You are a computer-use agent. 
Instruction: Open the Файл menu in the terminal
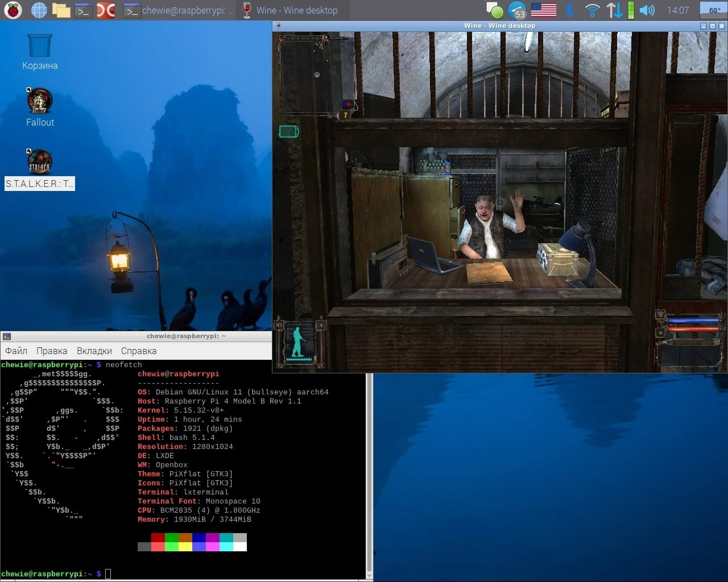tap(16, 351)
